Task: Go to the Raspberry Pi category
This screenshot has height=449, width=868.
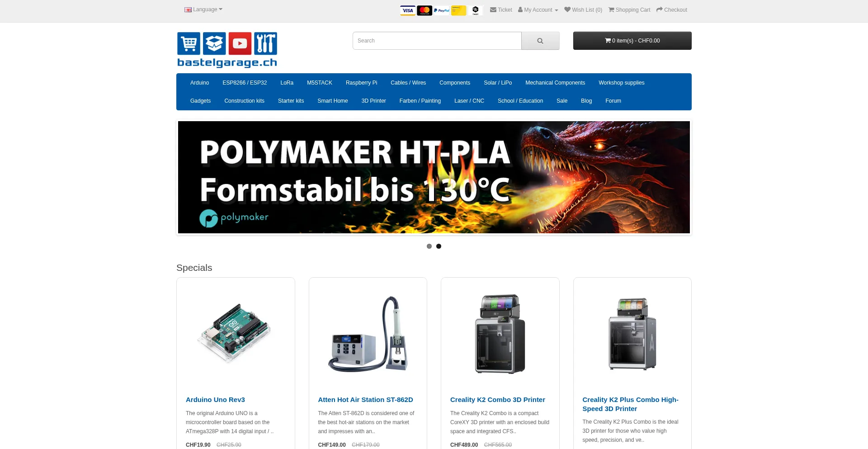Action: (x=361, y=83)
